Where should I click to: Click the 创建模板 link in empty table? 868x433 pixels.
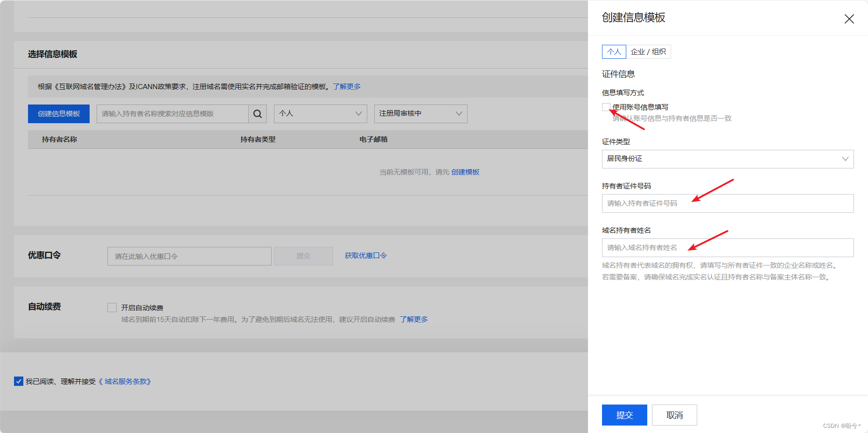coord(465,172)
